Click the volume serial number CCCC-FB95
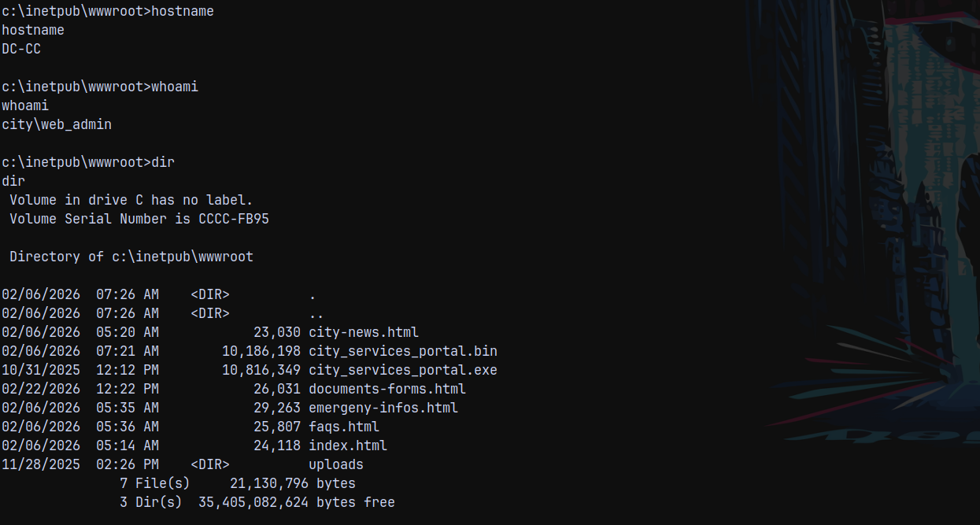980x525 pixels. [x=233, y=219]
